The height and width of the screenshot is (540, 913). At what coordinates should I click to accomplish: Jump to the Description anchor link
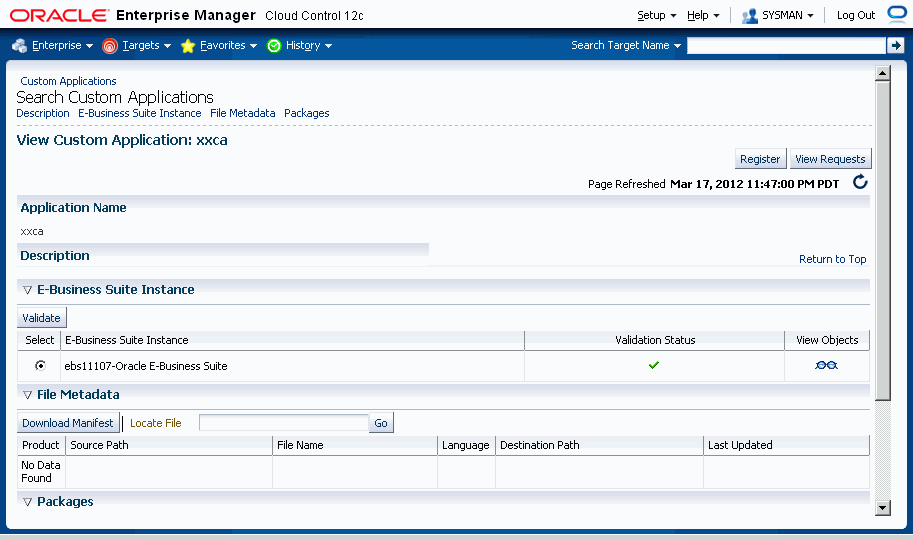43,113
